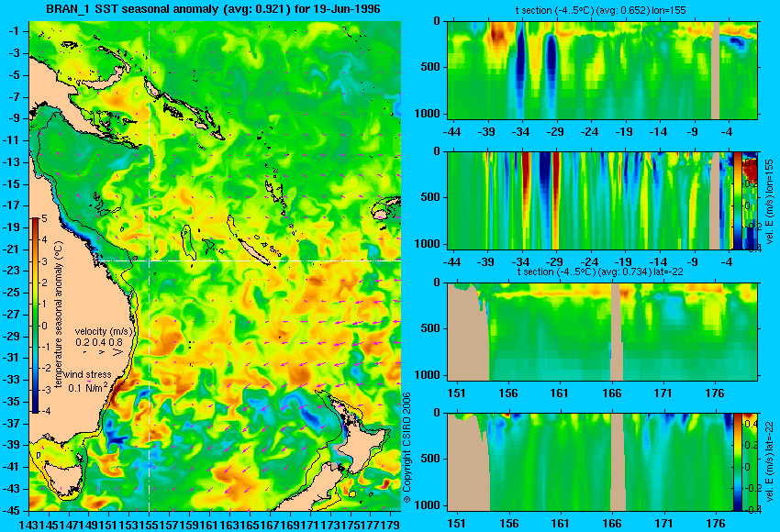Screen dimensions: 780x532
Task: Click the '500' depth tick of the lat=-22 temperature section
Action: (x=430, y=328)
